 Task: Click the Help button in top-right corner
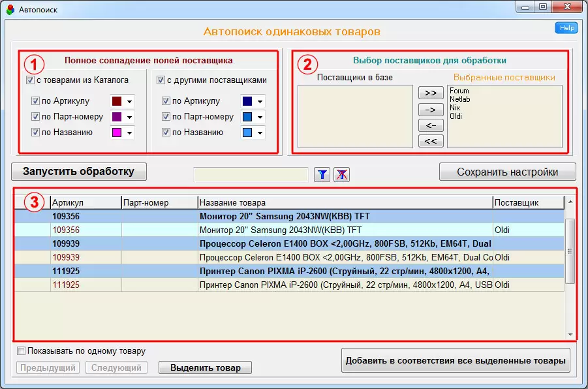tap(566, 28)
